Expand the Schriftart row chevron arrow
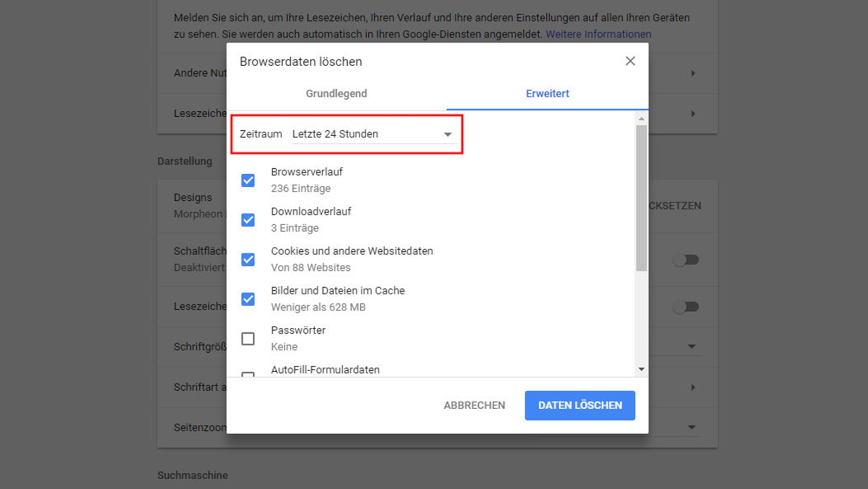 pos(693,388)
